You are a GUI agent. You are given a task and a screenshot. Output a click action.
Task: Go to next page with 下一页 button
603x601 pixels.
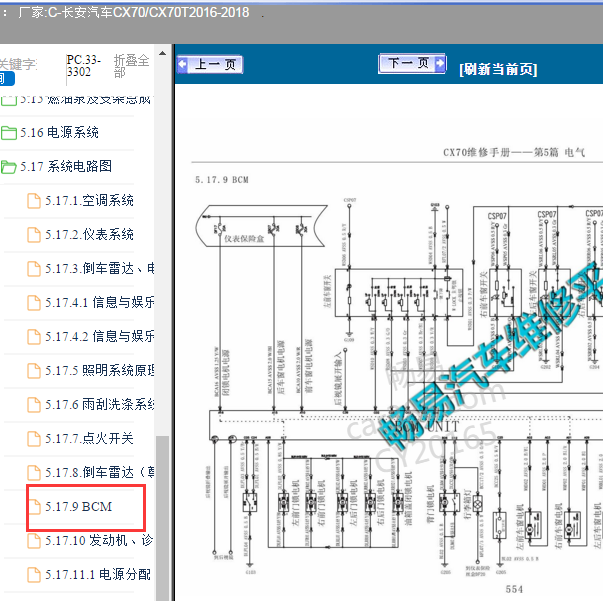click(x=412, y=63)
